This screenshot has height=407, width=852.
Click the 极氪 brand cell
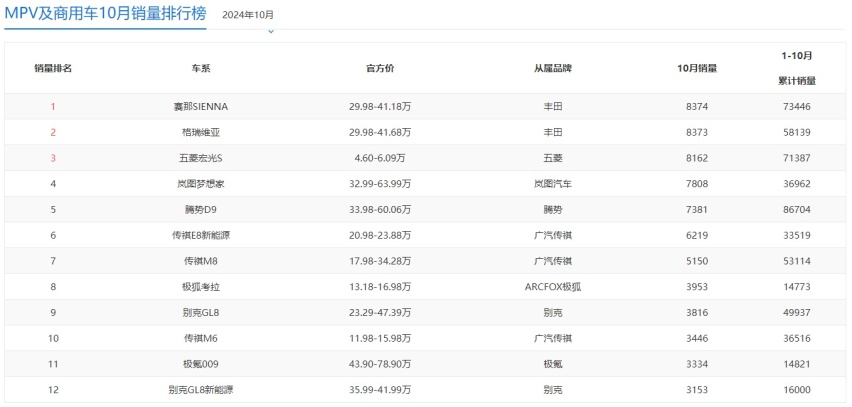(553, 364)
